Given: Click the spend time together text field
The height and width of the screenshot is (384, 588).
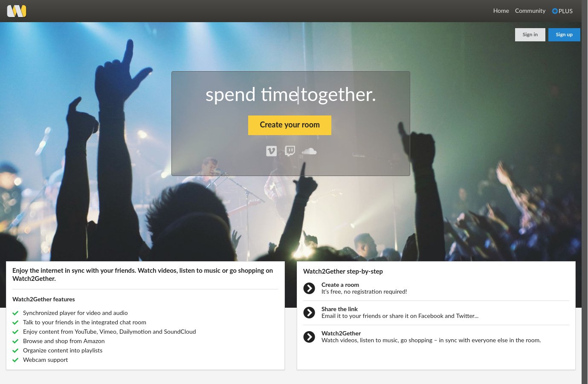Looking at the screenshot, I should [x=290, y=95].
